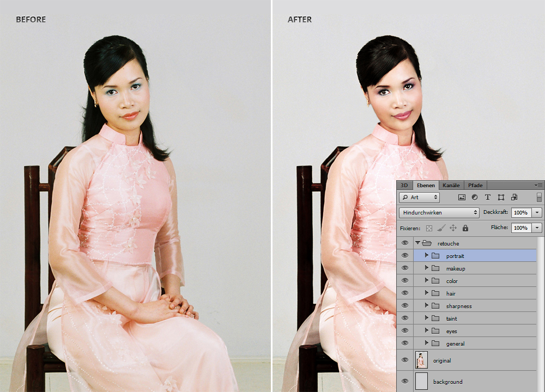Viewport: 545px width, 392px height.
Task: Hide the portrait group
Action: (x=405, y=255)
